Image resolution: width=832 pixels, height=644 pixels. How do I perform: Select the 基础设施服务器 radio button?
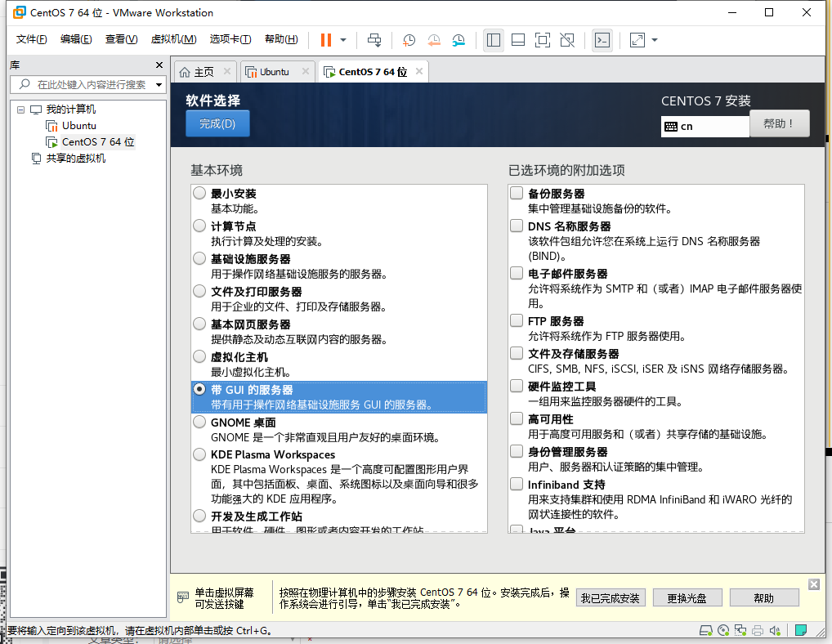199,258
